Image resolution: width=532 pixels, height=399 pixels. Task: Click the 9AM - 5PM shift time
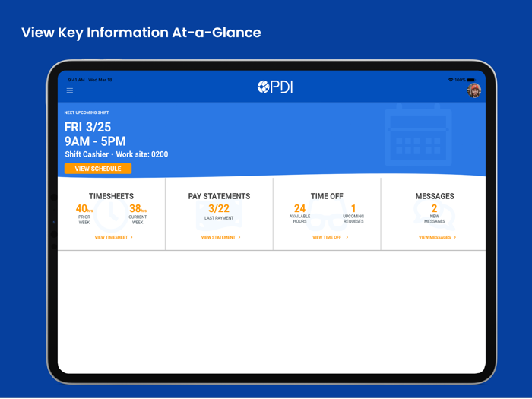(x=95, y=141)
